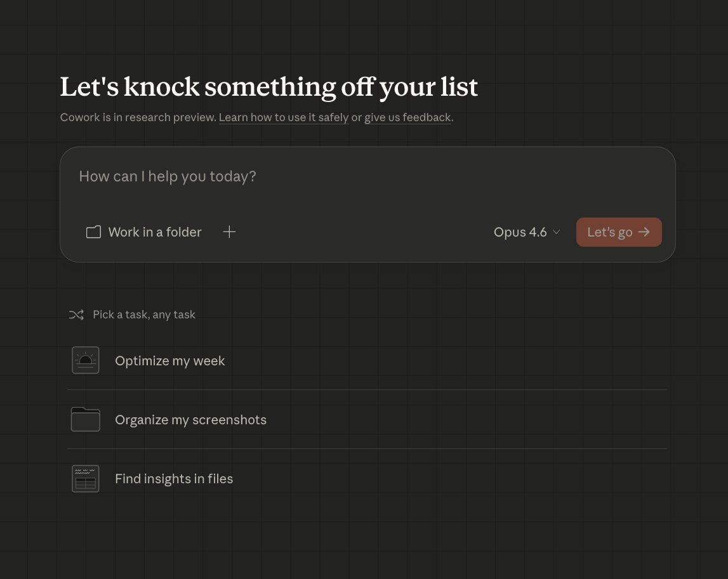Click the shuffle icon to randomize tasks
The height and width of the screenshot is (579, 728).
[x=76, y=315]
